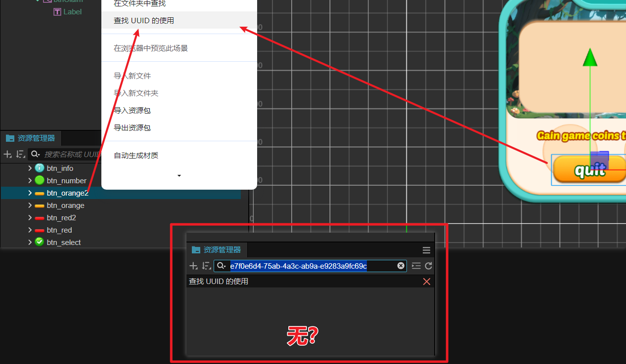
Task: Switch to 资源管理器 tab in inset panel
Action: coord(217,249)
